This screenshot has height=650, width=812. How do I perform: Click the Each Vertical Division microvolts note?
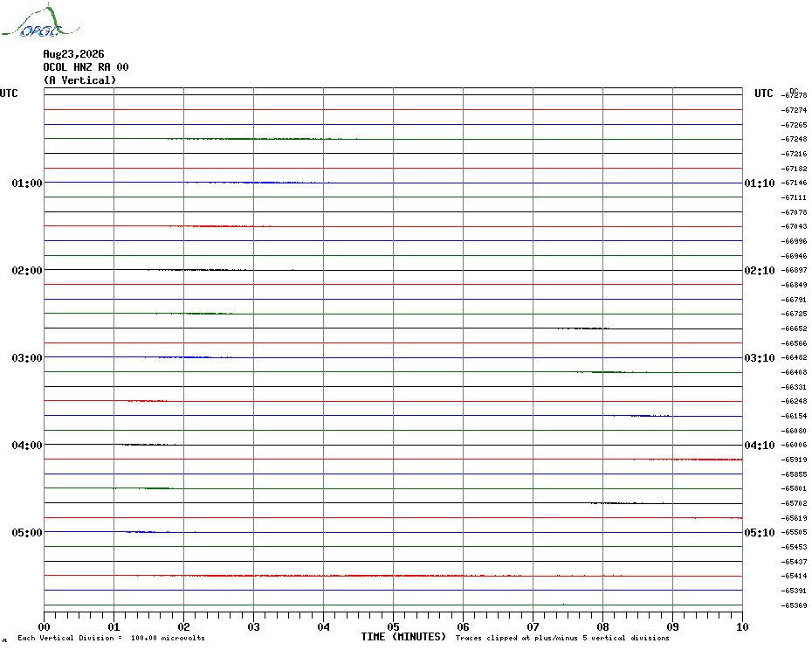pos(112,638)
